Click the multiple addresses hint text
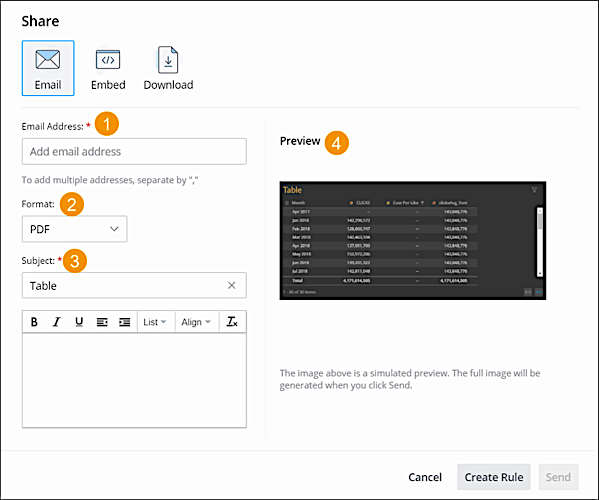The height and width of the screenshot is (500, 599). (110, 180)
